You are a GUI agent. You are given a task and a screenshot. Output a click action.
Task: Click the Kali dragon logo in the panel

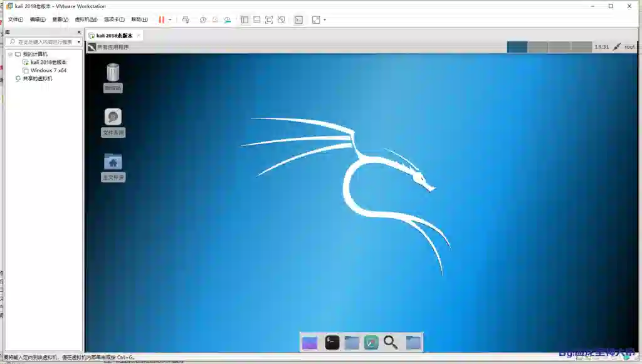(x=92, y=47)
